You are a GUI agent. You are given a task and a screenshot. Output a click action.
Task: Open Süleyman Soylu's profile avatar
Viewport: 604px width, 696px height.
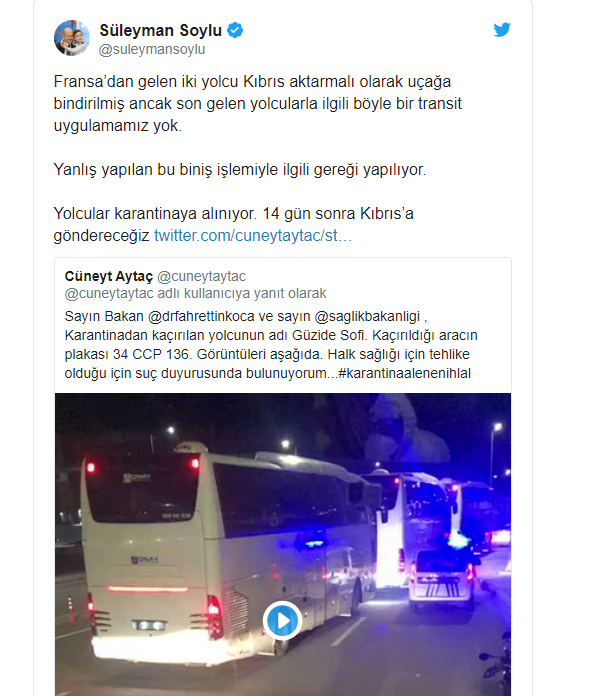[72, 38]
